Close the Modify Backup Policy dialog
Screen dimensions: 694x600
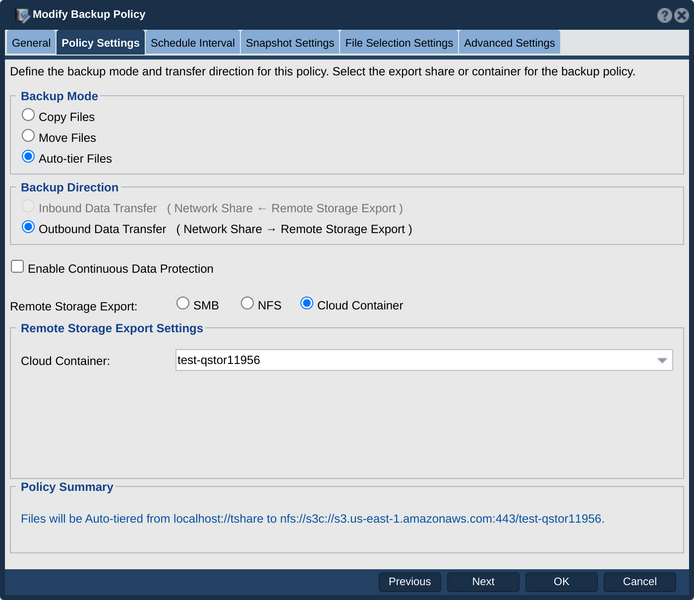[682, 15]
